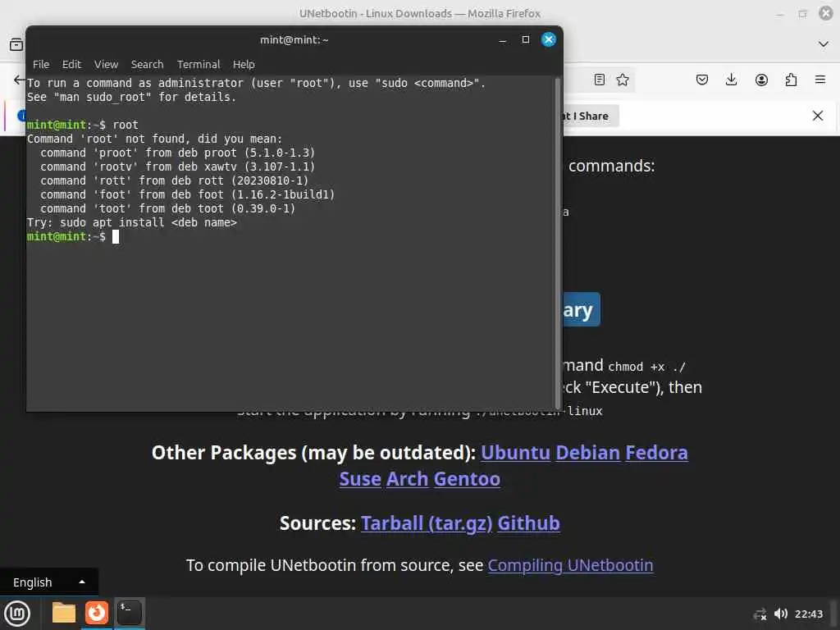The width and height of the screenshot is (840, 630).
Task: Open the Help menu in terminal
Action: [244, 64]
